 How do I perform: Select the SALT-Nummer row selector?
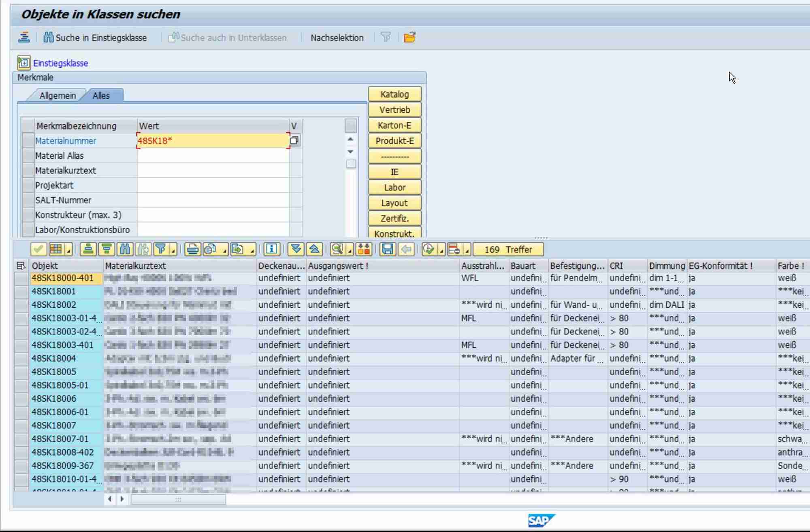coord(28,200)
